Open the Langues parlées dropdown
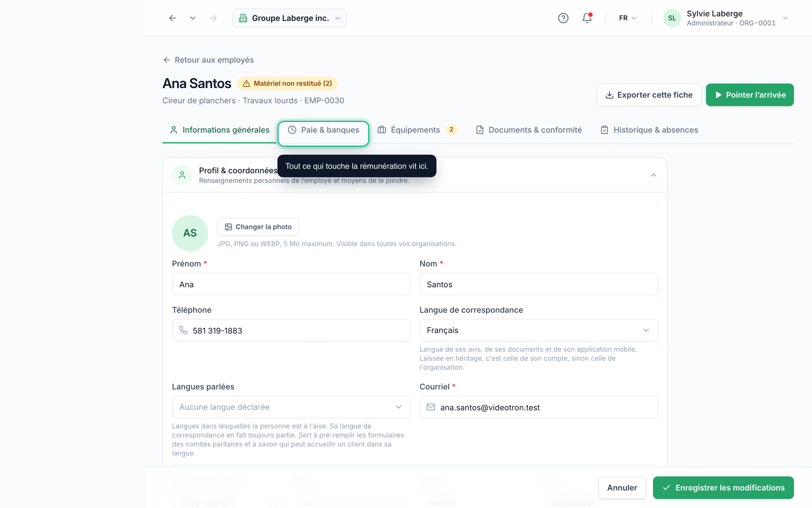The width and height of the screenshot is (812, 508). 291,407
